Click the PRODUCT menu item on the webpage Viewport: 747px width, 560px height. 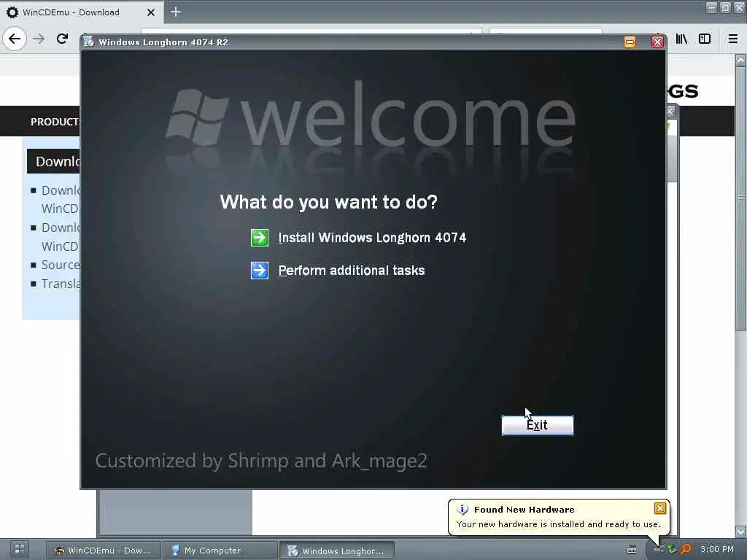point(55,122)
